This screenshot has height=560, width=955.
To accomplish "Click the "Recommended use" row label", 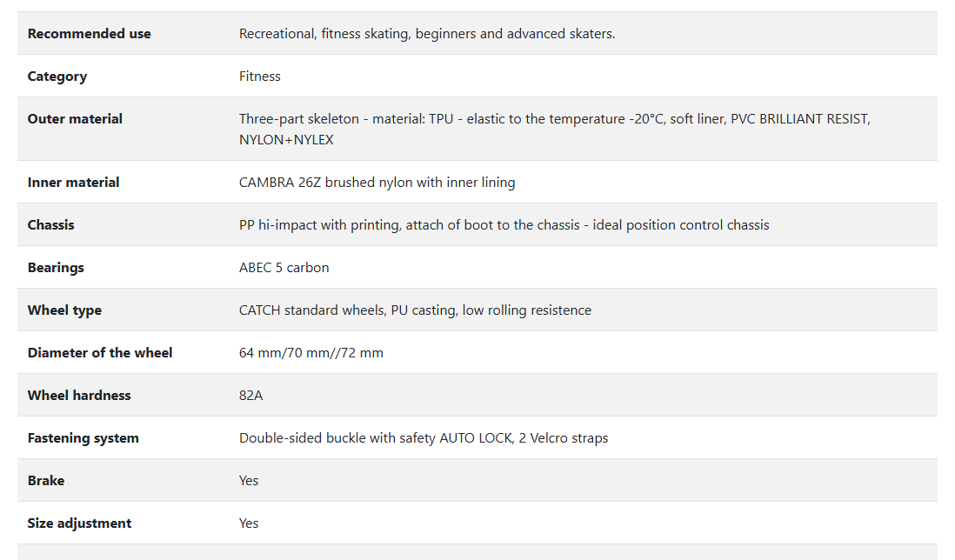I will [89, 34].
